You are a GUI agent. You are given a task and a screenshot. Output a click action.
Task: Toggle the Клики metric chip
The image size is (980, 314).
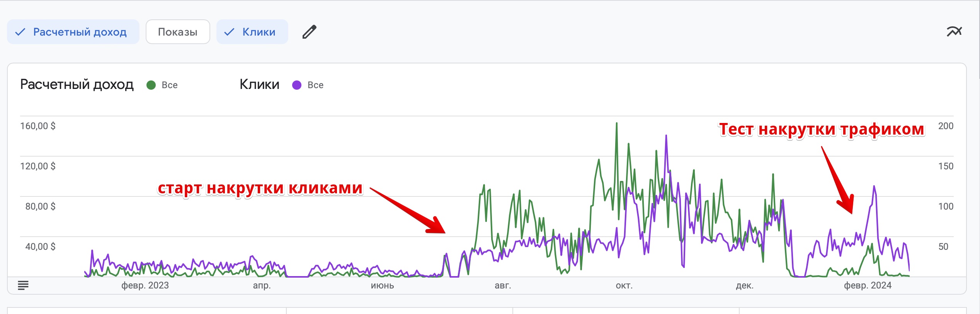[x=252, y=32]
